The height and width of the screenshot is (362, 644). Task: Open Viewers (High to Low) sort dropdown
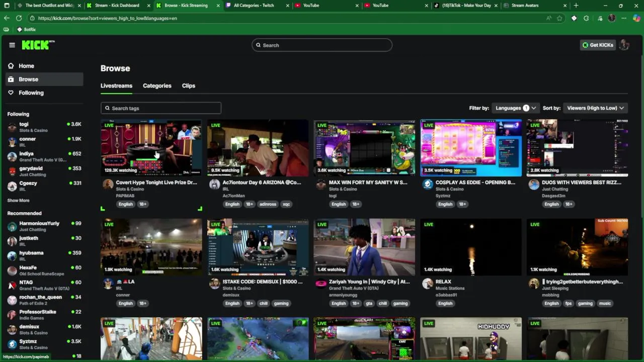[x=595, y=108]
